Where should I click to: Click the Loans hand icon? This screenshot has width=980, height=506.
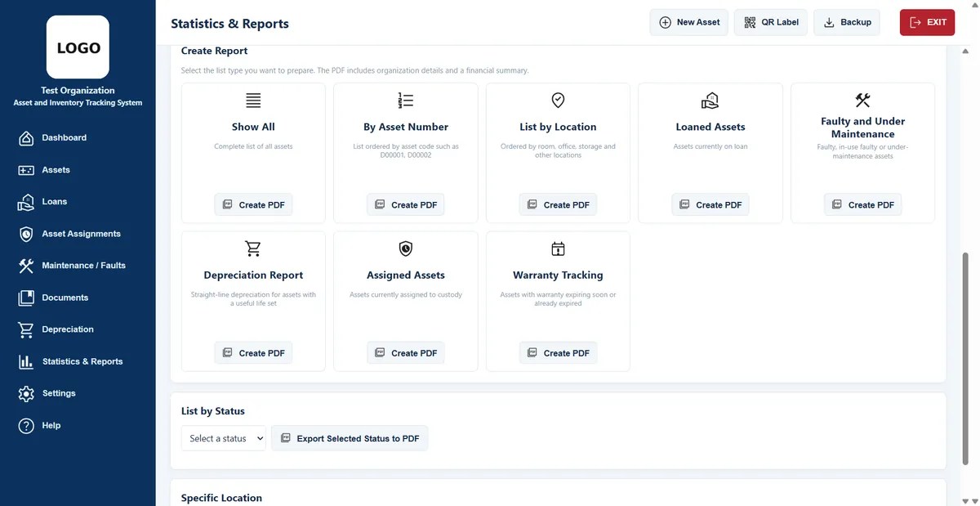(x=26, y=202)
